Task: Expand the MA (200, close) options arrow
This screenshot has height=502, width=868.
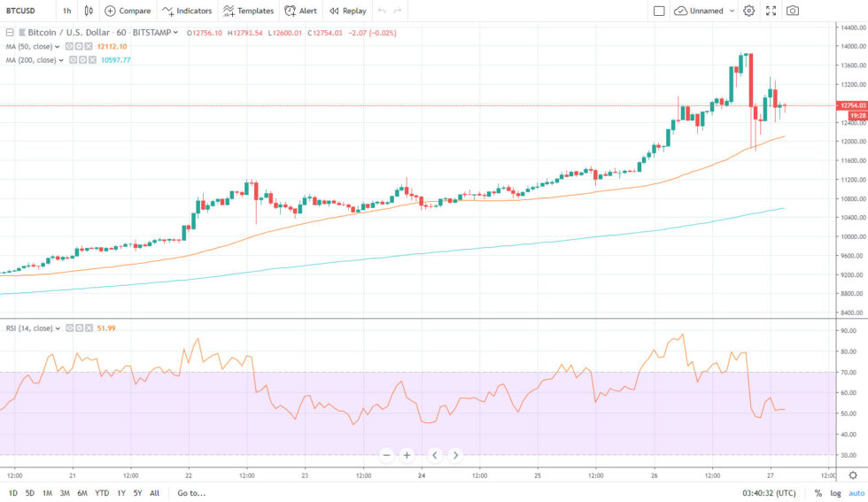Action: pos(61,60)
